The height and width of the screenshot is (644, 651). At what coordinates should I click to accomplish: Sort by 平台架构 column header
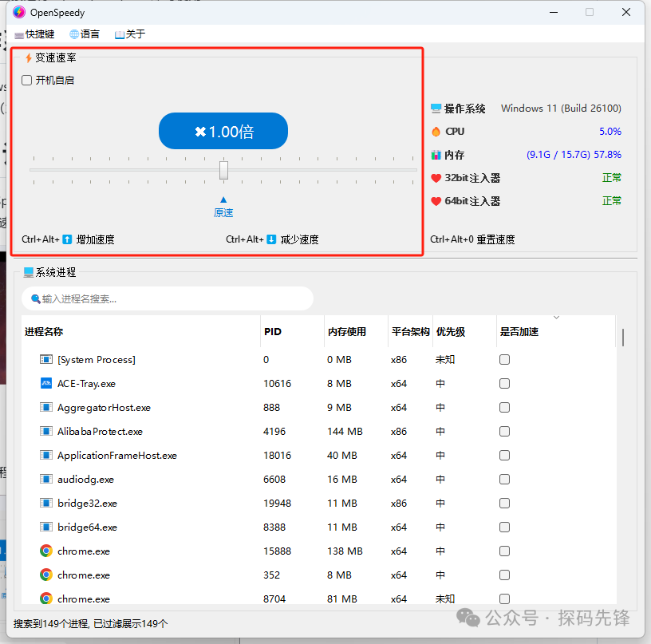pyautogui.click(x=411, y=332)
